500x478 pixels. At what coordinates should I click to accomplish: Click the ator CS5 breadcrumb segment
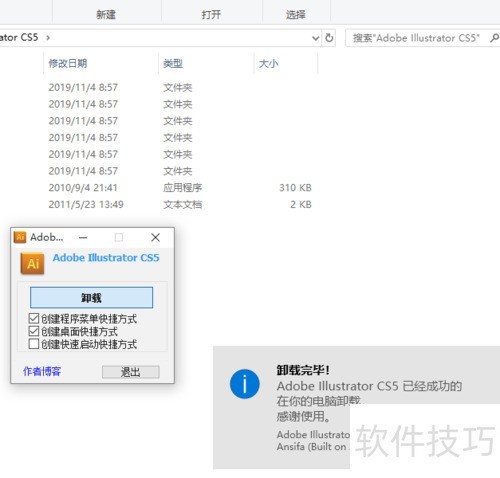pyautogui.click(x=19, y=37)
